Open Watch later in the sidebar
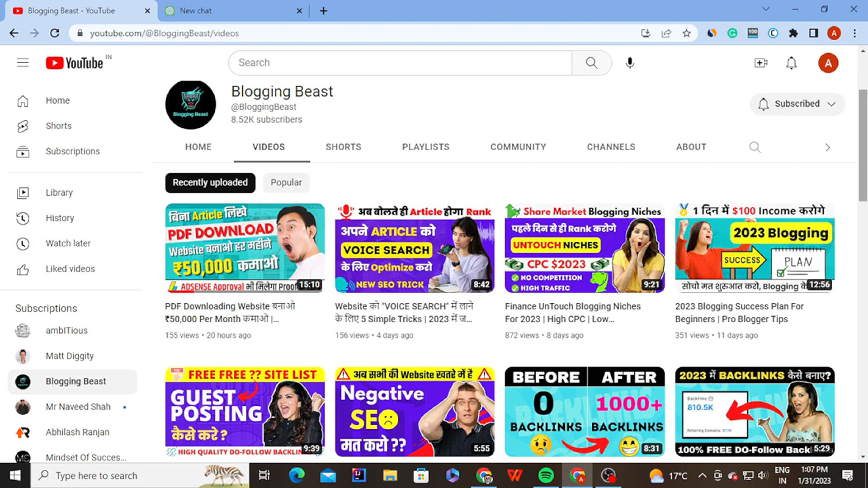Viewport: 868px width, 488px height. (72, 244)
